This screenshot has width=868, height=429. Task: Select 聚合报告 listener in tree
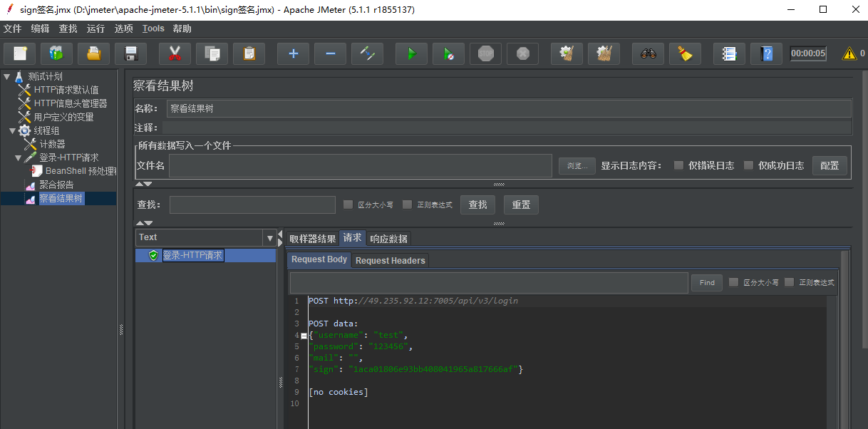[x=56, y=185]
